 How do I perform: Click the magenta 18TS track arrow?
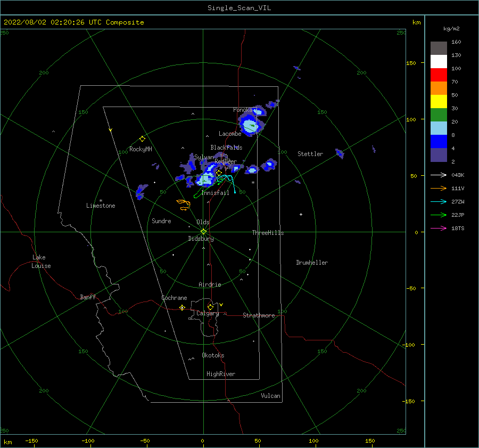pyautogui.click(x=439, y=228)
